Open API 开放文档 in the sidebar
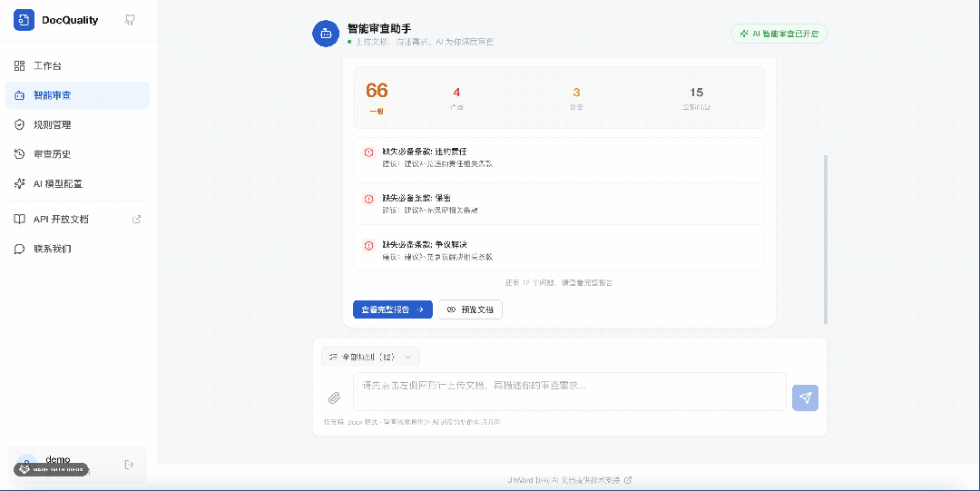The width and height of the screenshot is (980, 491). click(77, 219)
